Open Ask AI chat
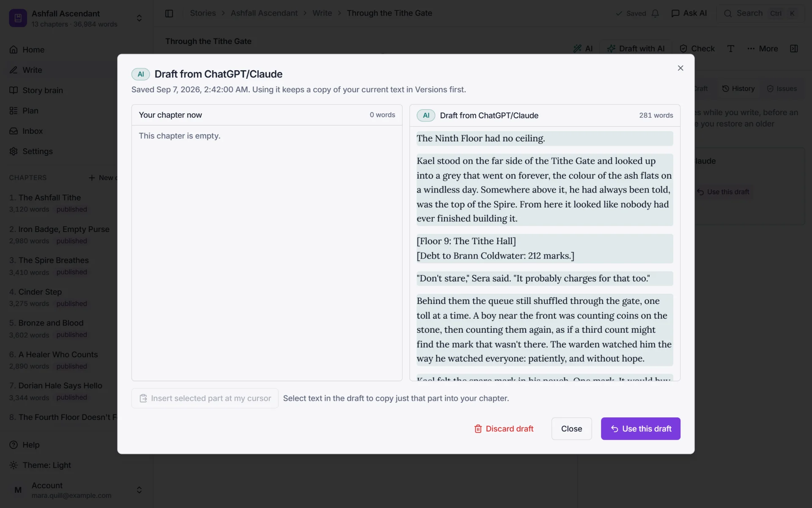The image size is (812, 508). click(x=689, y=13)
